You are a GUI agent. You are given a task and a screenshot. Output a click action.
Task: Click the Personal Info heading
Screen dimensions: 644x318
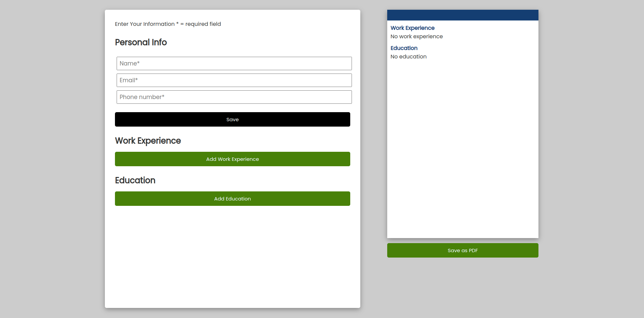(141, 42)
